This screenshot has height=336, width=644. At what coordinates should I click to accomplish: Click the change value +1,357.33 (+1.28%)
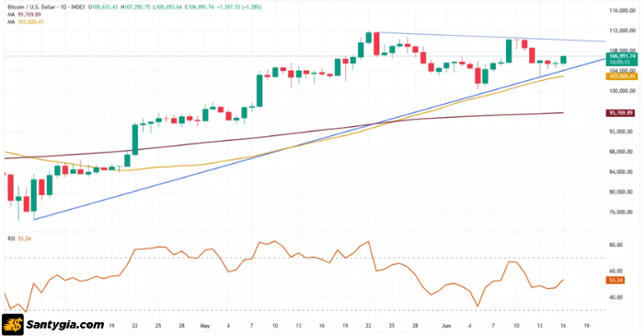point(239,7)
